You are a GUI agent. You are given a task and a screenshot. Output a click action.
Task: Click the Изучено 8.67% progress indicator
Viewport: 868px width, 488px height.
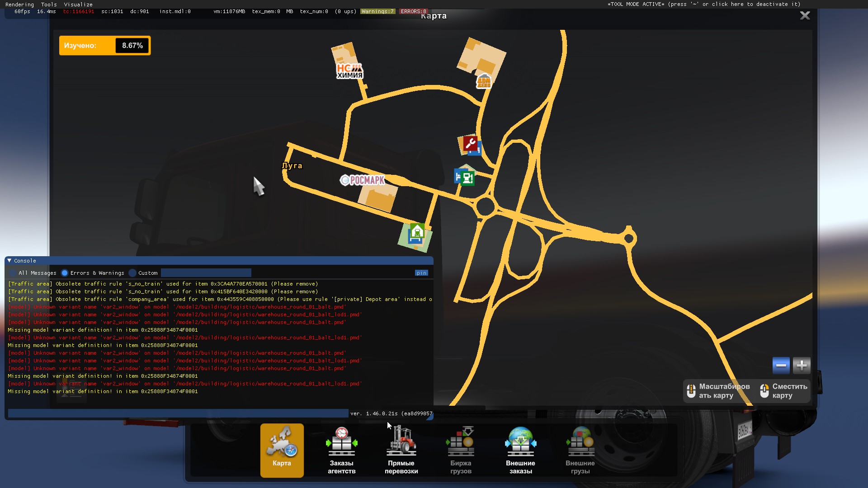click(105, 46)
